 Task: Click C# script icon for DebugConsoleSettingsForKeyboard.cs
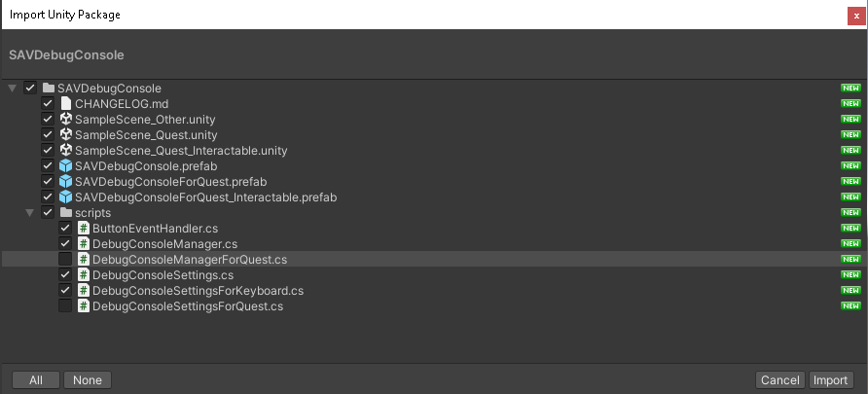pyautogui.click(x=84, y=290)
